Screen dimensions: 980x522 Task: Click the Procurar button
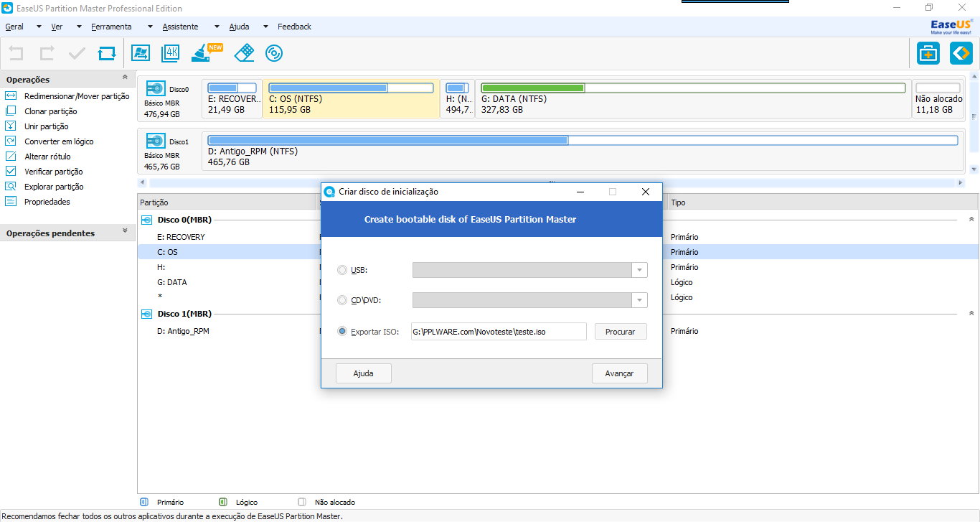coord(621,332)
